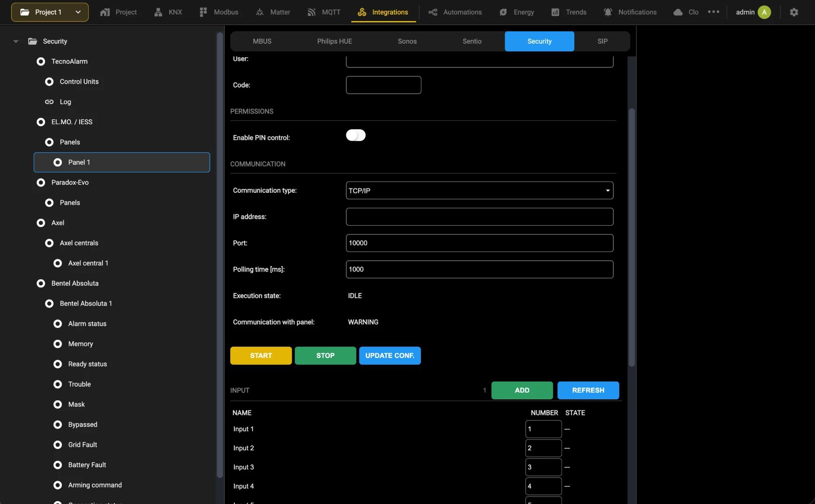The image size is (815, 504).
Task: Select Paradox-Evo tree item
Action: click(x=70, y=182)
